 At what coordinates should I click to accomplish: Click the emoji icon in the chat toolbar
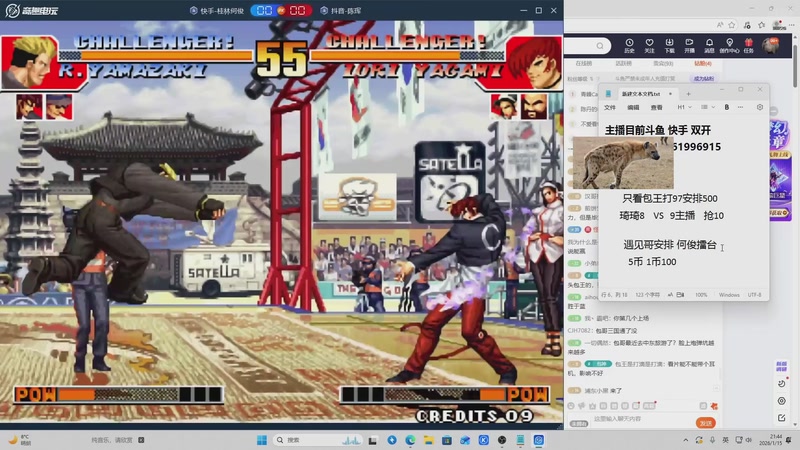(x=571, y=406)
